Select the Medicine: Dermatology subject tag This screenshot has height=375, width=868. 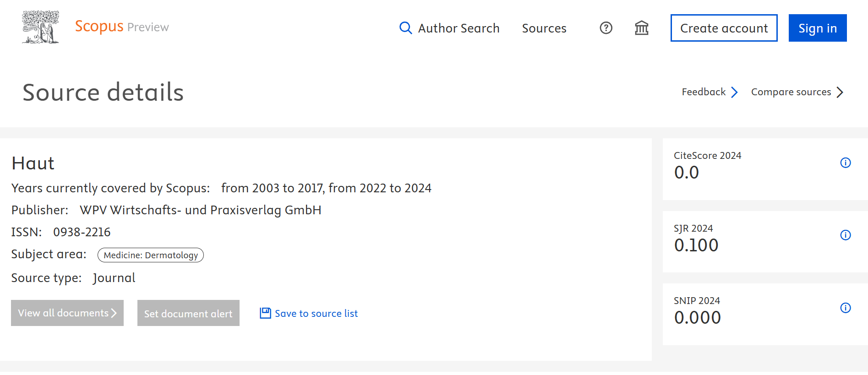pyautogui.click(x=151, y=255)
